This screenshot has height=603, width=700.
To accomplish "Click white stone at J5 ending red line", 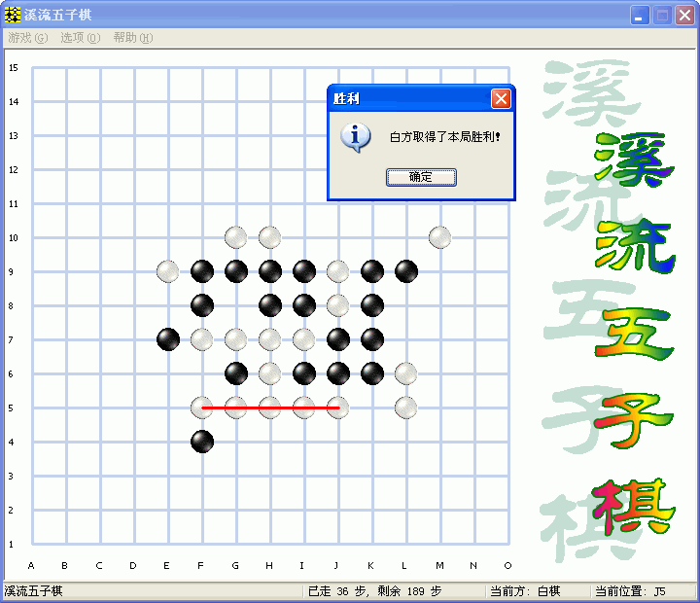I will tap(337, 408).
